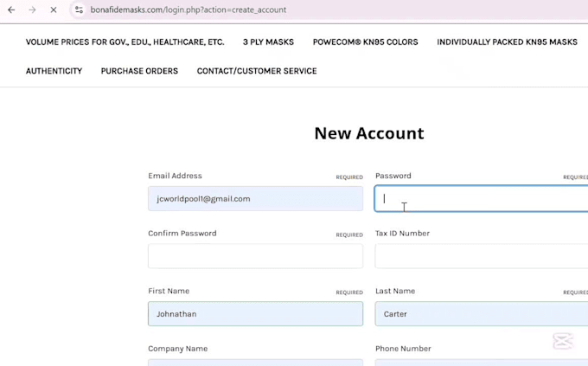This screenshot has height=366, width=588.
Task: Click the New Account heading
Action: (369, 133)
